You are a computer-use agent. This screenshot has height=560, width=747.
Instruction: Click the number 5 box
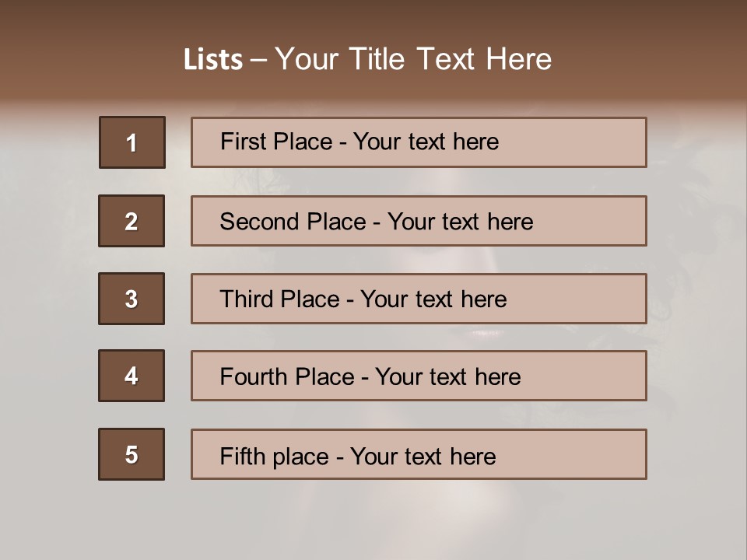pyautogui.click(x=132, y=454)
